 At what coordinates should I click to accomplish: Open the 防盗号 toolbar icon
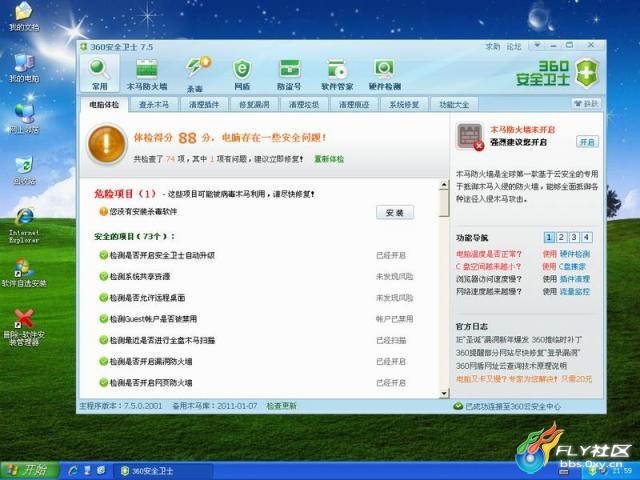click(x=289, y=73)
